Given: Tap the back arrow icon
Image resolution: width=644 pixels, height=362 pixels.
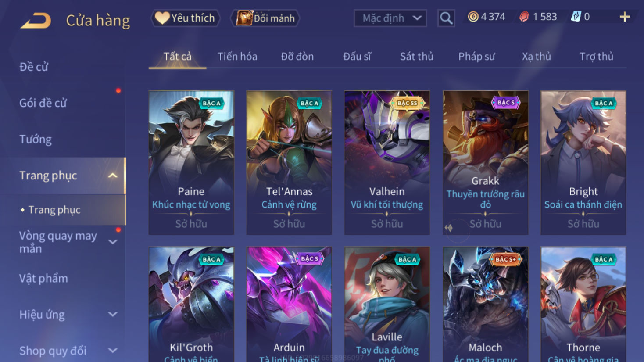Looking at the screenshot, I should (x=36, y=21).
